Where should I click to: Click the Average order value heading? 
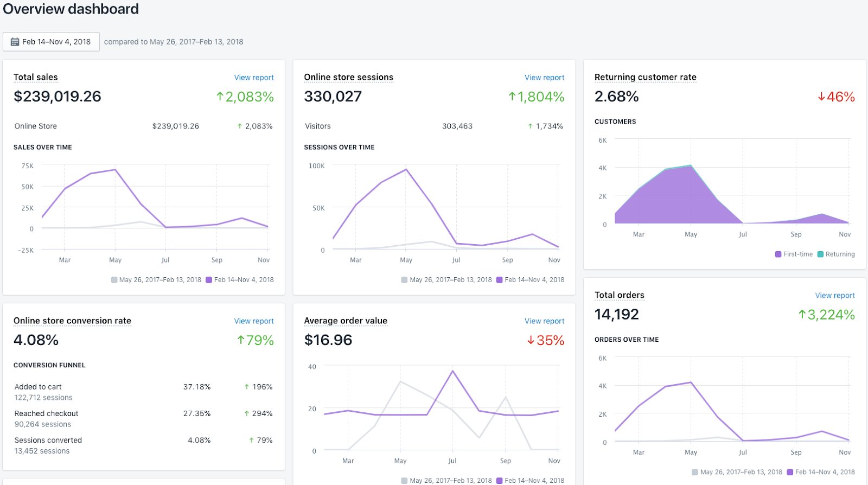pyautogui.click(x=346, y=321)
